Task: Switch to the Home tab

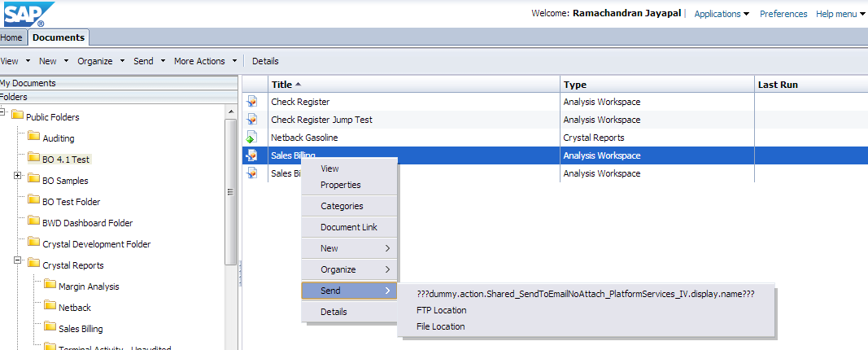Action: tap(11, 37)
